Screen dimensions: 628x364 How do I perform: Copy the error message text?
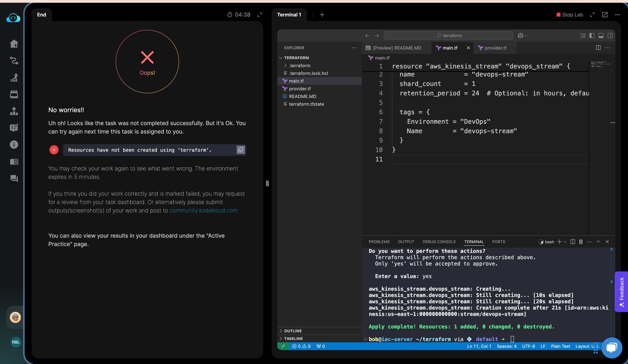pos(241,150)
